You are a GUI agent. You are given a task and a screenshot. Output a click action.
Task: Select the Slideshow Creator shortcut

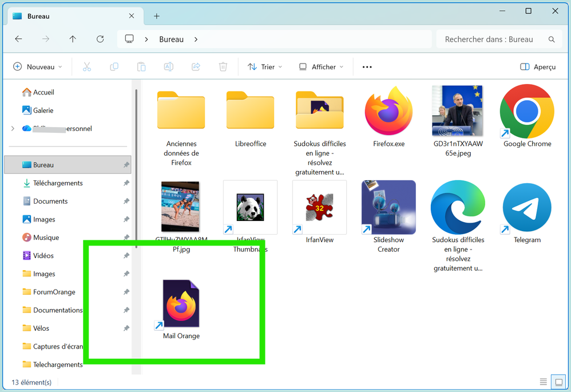point(388,208)
